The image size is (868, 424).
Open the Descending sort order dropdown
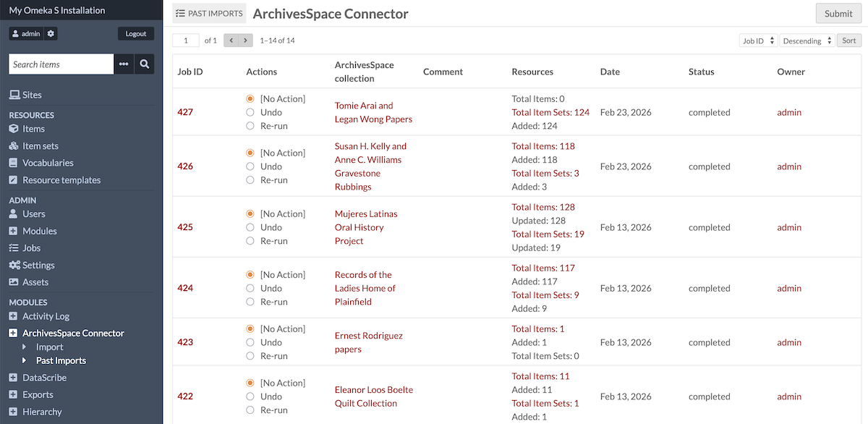(x=807, y=41)
